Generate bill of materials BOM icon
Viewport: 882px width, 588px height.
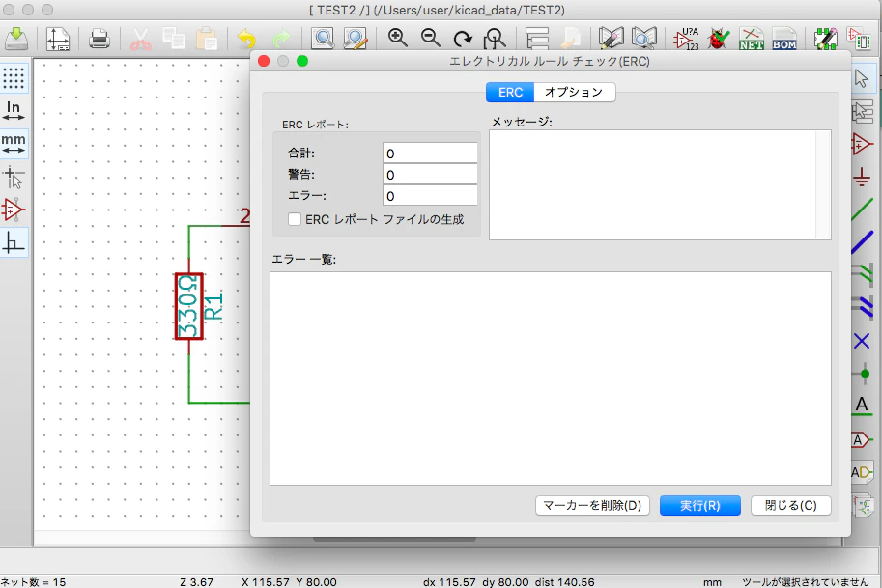[784, 39]
